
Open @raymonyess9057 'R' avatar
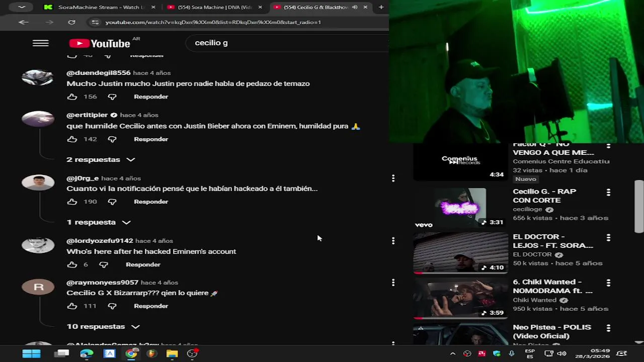click(x=38, y=287)
